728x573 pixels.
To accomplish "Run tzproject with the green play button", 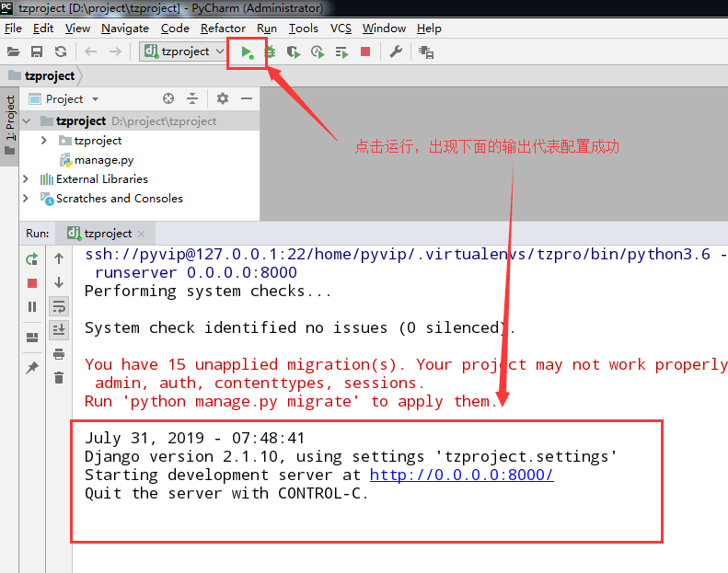I will [247, 52].
